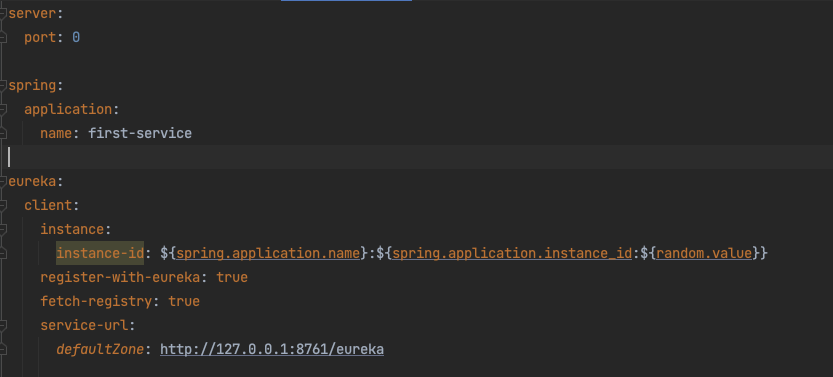Click the port value 0

coord(76,38)
